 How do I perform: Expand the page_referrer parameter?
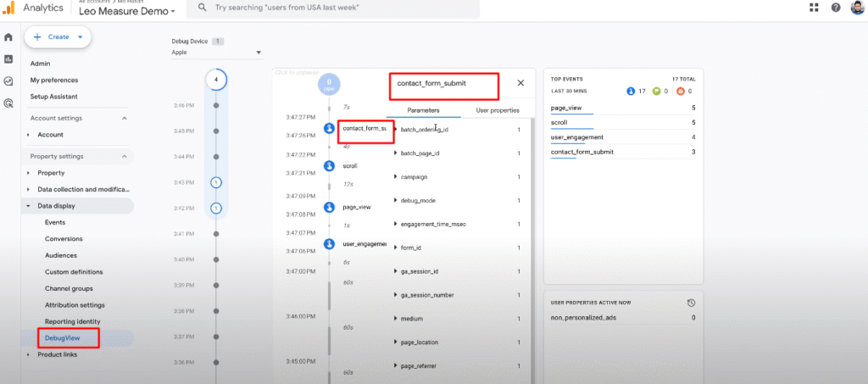395,365
